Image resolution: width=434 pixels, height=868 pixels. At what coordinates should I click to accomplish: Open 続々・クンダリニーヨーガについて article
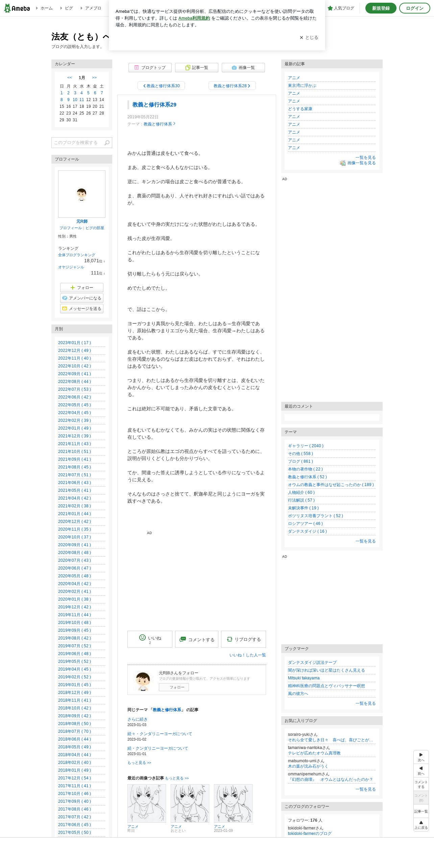click(x=160, y=734)
